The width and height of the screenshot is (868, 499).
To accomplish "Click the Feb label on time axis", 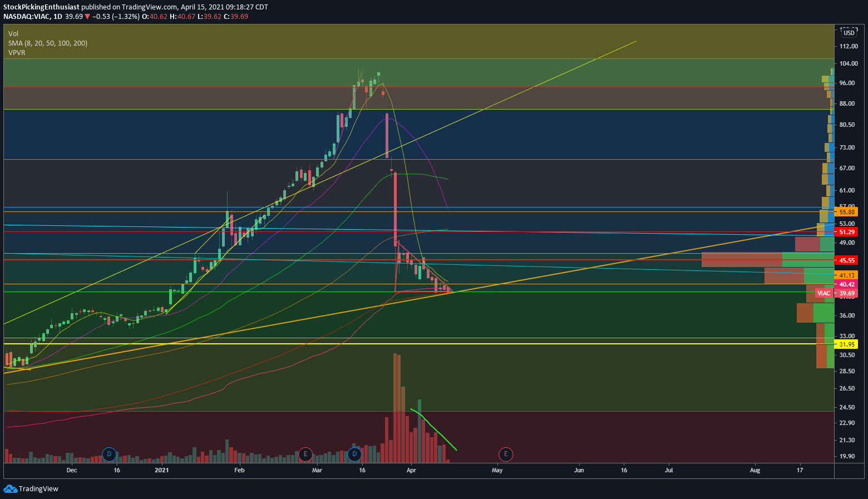I will [x=239, y=470].
